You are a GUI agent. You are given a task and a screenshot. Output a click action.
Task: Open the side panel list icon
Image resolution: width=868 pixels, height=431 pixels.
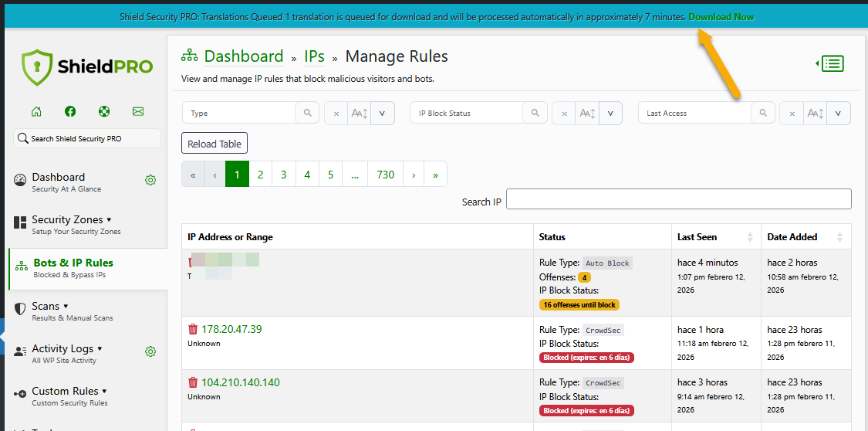click(x=830, y=63)
